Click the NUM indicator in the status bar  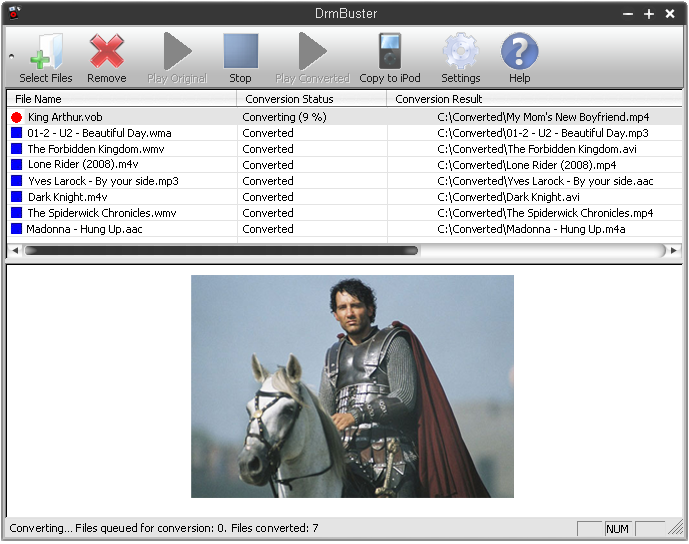(617, 529)
